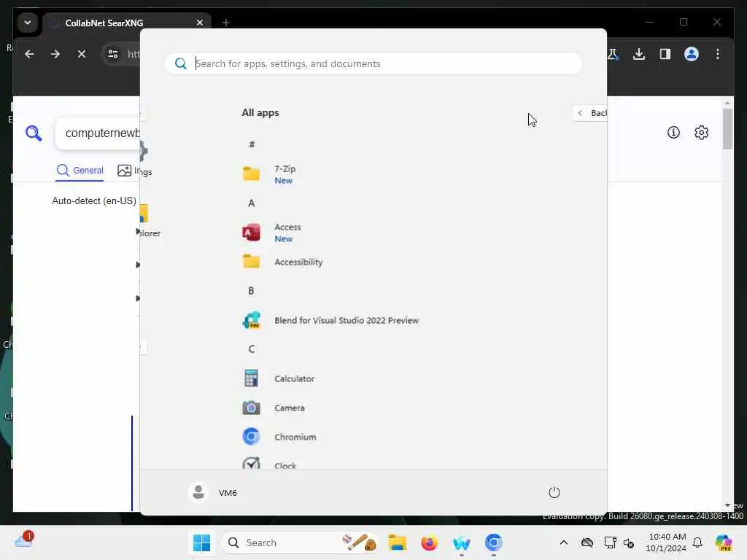Viewport: 747px width, 560px height.
Task: Click Chromium's forward navigation arrow
Action: [55, 54]
